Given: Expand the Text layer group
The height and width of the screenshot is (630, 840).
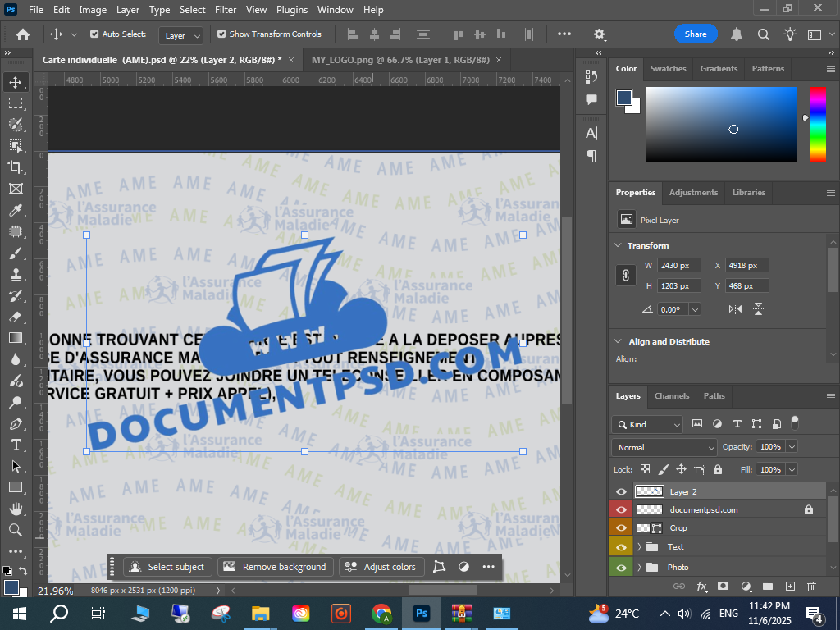Looking at the screenshot, I should click(639, 546).
